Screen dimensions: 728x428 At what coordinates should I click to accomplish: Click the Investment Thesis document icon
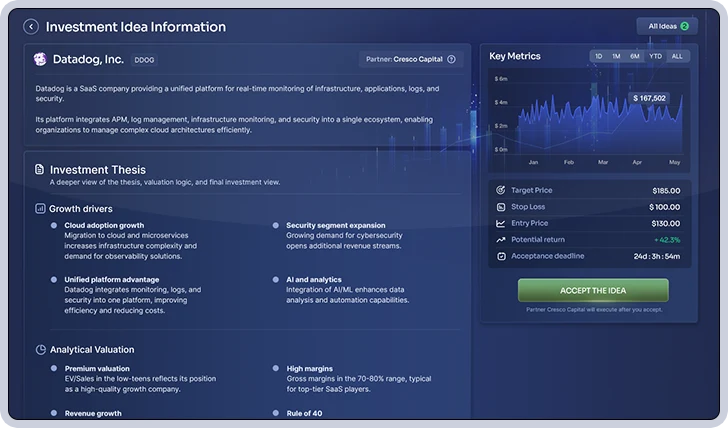(39, 169)
